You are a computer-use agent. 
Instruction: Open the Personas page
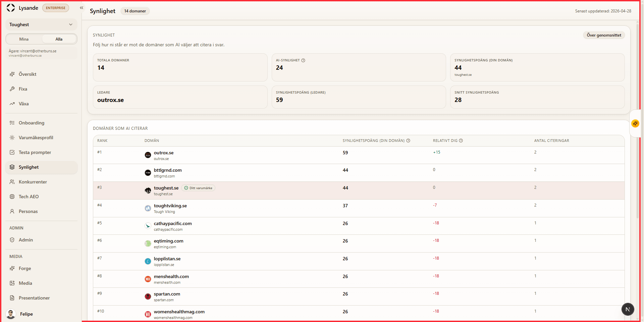click(41, 211)
